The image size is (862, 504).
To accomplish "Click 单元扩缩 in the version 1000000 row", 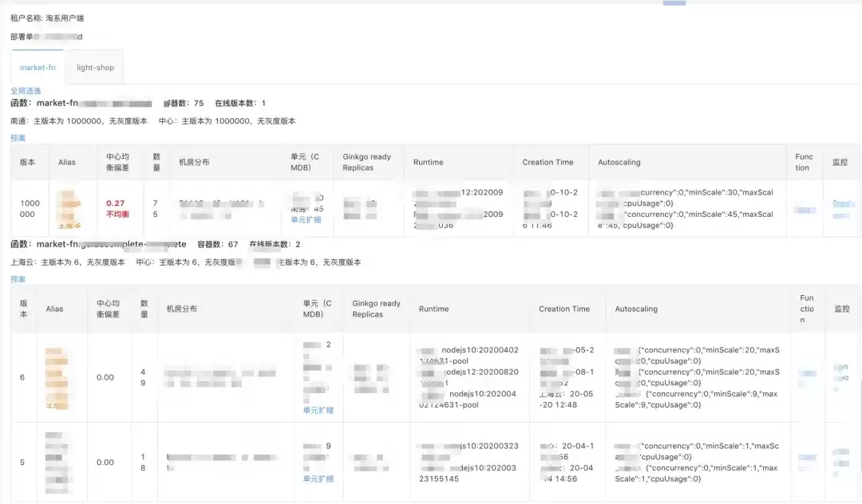I will [x=306, y=219].
